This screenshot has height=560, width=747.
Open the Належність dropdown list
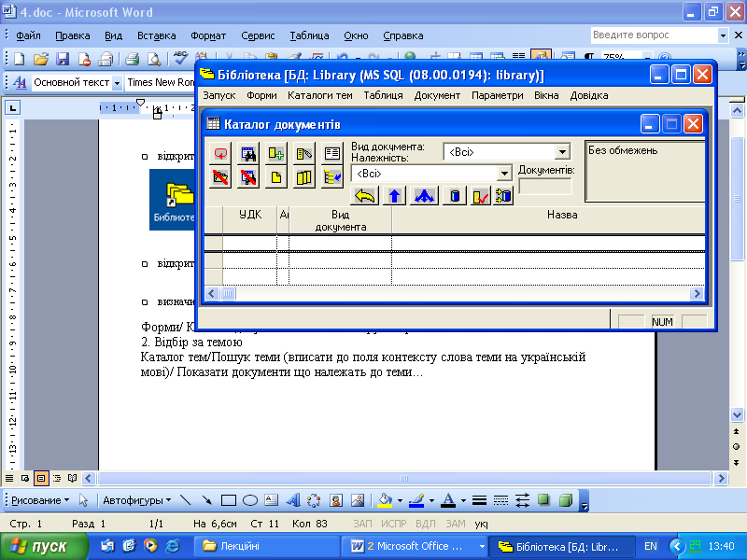[x=504, y=174]
